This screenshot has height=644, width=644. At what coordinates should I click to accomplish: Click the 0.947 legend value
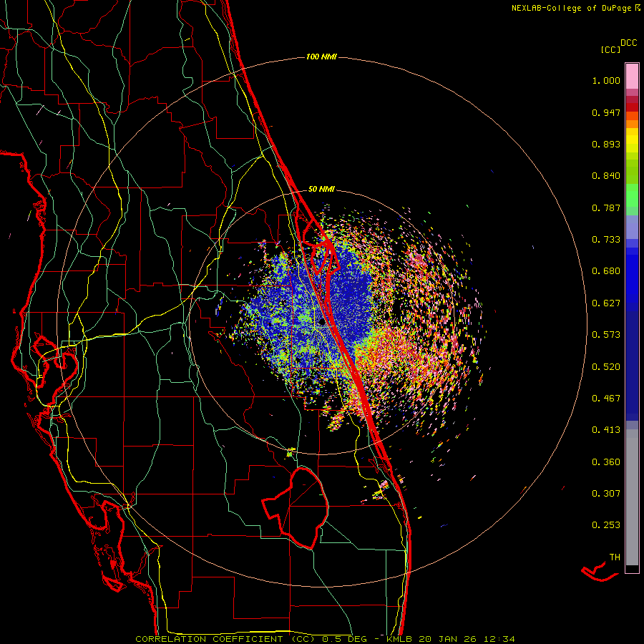coord(606,112)
